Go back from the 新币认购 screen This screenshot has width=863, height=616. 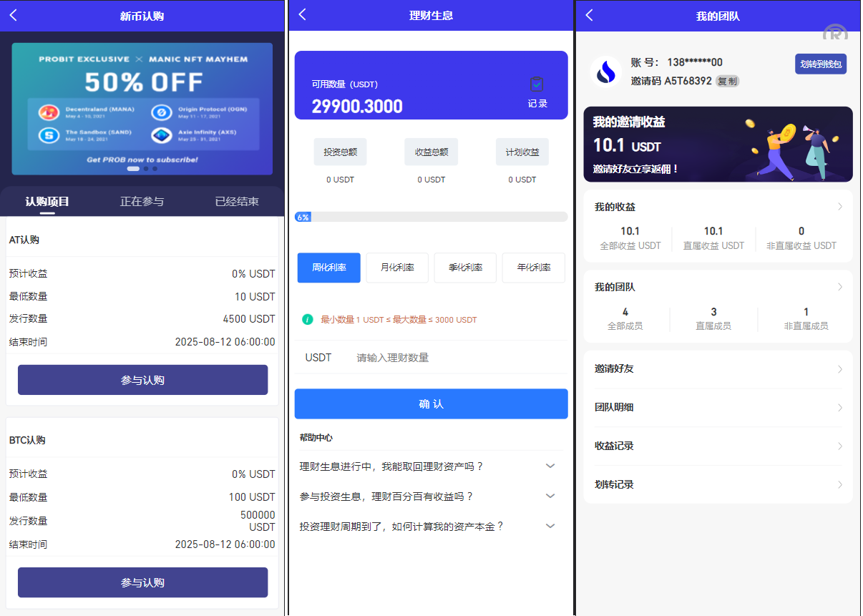pyautogui.click(x=13, y=15)
